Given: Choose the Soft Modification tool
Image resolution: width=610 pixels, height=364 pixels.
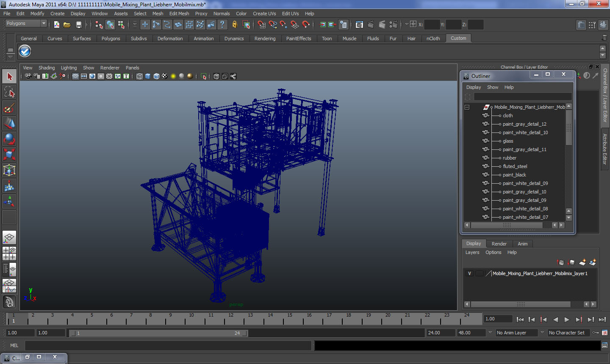Looking at the screenshot, I should point(9,186).
